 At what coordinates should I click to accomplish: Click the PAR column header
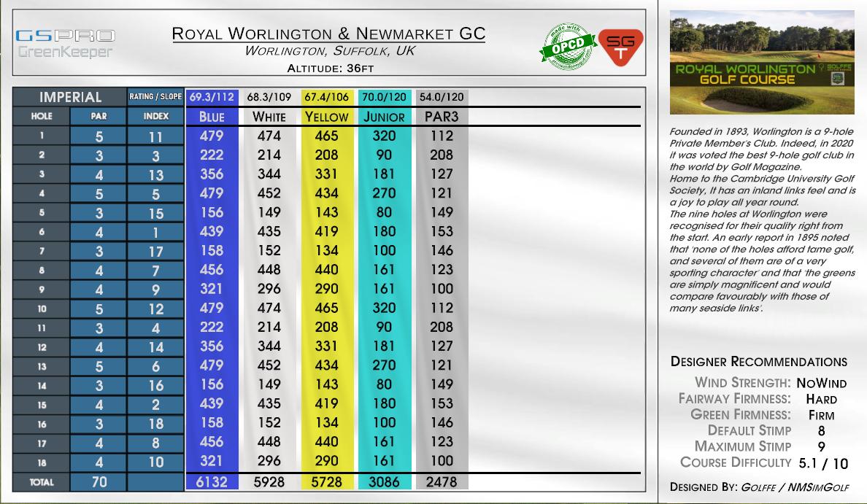(99, 116)
